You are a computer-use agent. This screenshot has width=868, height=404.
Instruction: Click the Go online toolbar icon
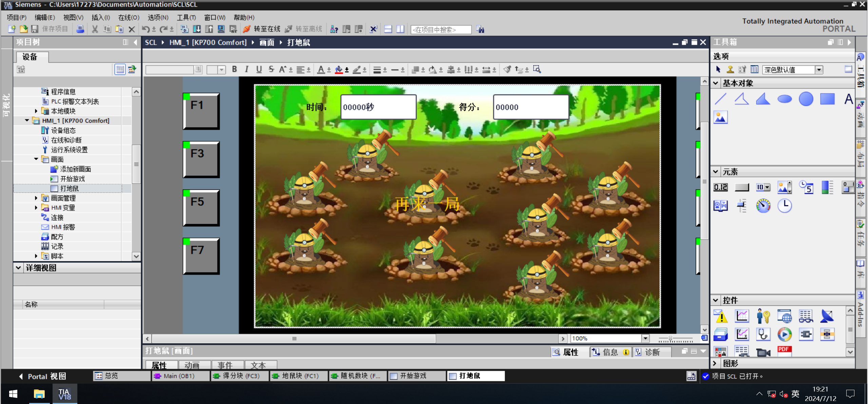(x=247, y=29)
